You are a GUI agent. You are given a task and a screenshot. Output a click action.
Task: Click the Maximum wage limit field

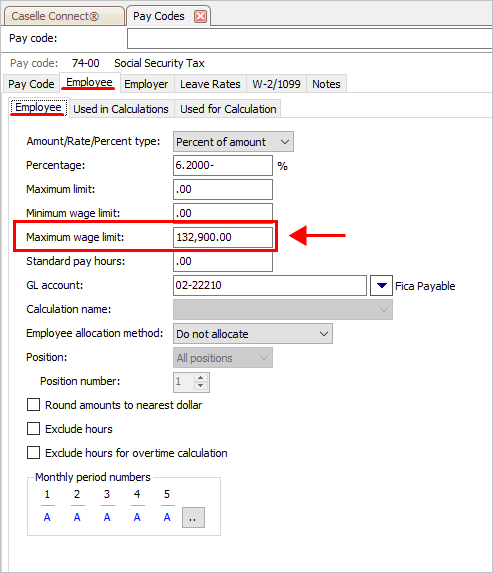tap(223, 237)
